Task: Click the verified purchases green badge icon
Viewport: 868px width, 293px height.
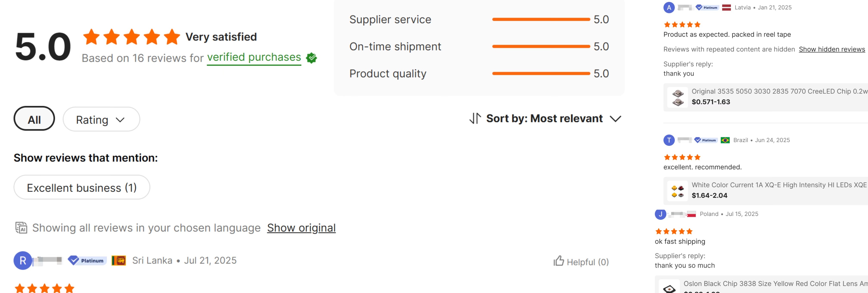Action: (311, 58)
